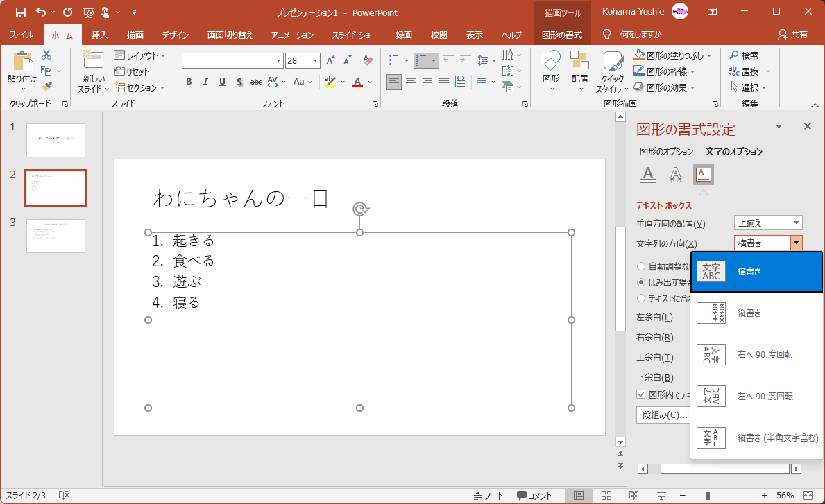Click the numbered list icon

click(x=421, y=60)
